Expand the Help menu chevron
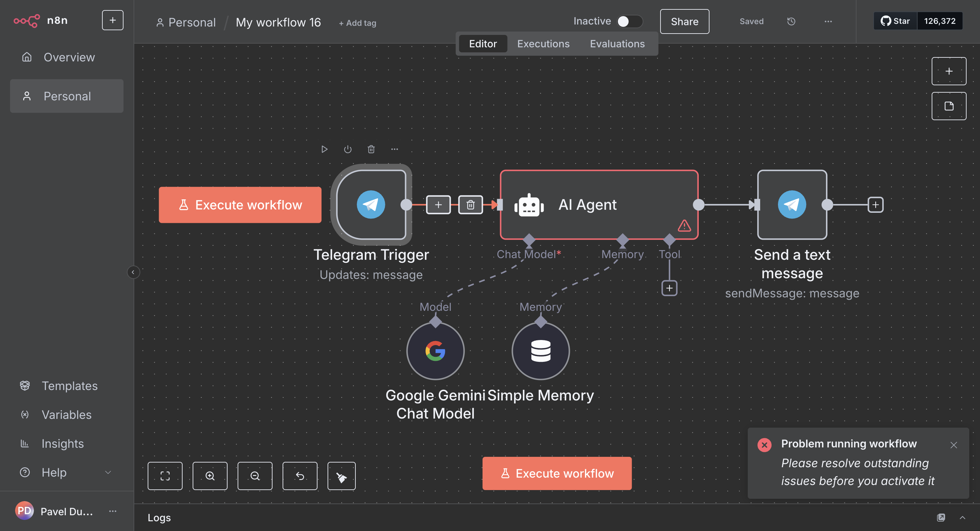Screen dimensions: 980x531 click(x=108, y=472)
